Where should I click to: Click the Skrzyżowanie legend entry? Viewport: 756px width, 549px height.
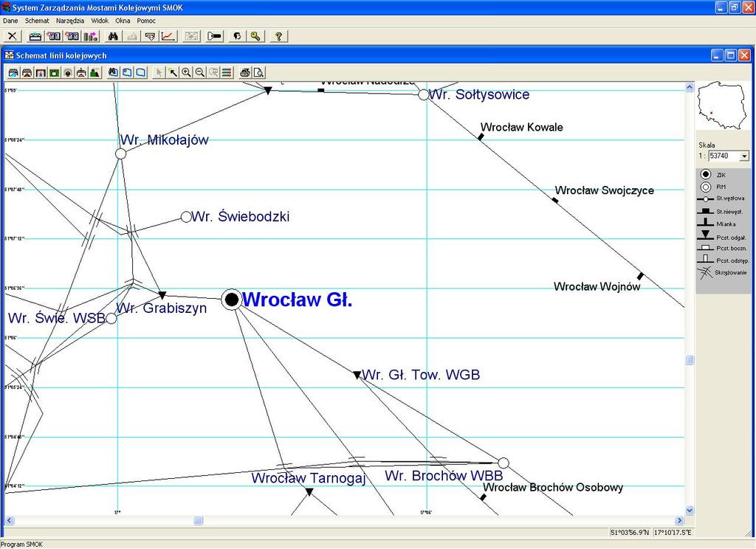coord(722,273)
